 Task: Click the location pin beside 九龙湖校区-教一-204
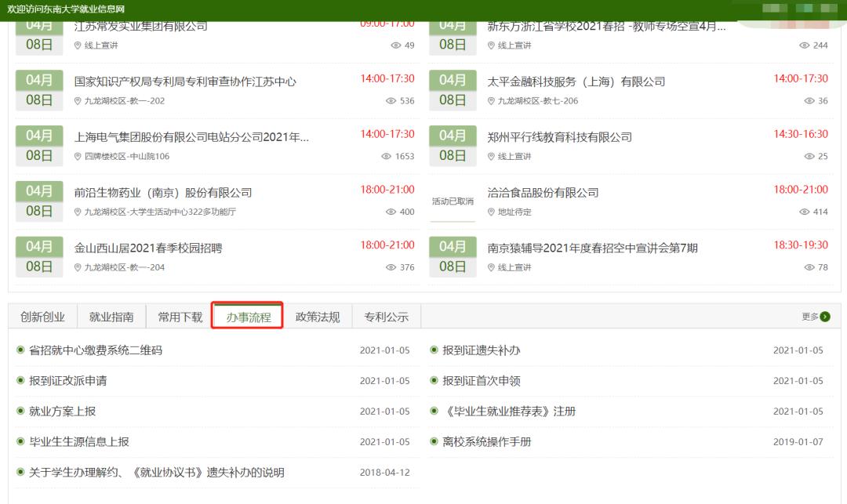[78, 267]
